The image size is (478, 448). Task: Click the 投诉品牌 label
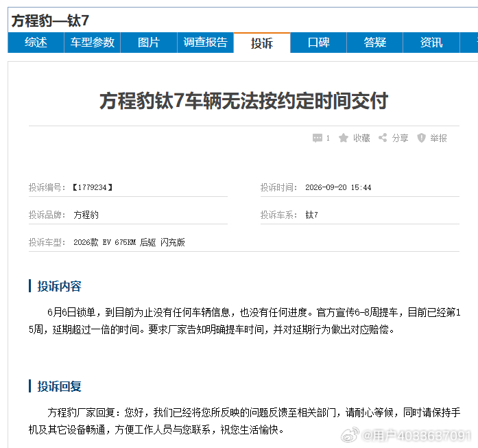pyautogui.click(x=47, y=215)
